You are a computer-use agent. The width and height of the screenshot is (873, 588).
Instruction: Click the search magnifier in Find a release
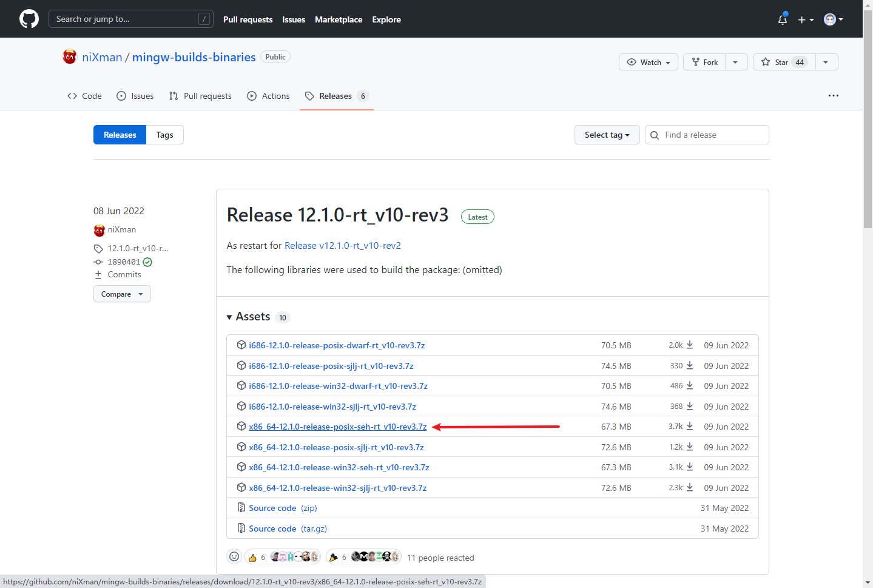click(655, 135)
